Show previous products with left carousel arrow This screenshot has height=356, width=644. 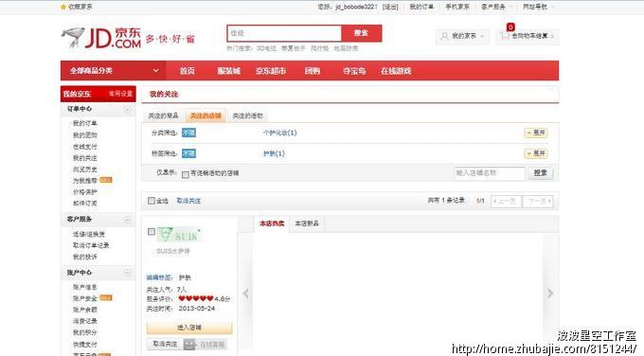pos(245,294)
